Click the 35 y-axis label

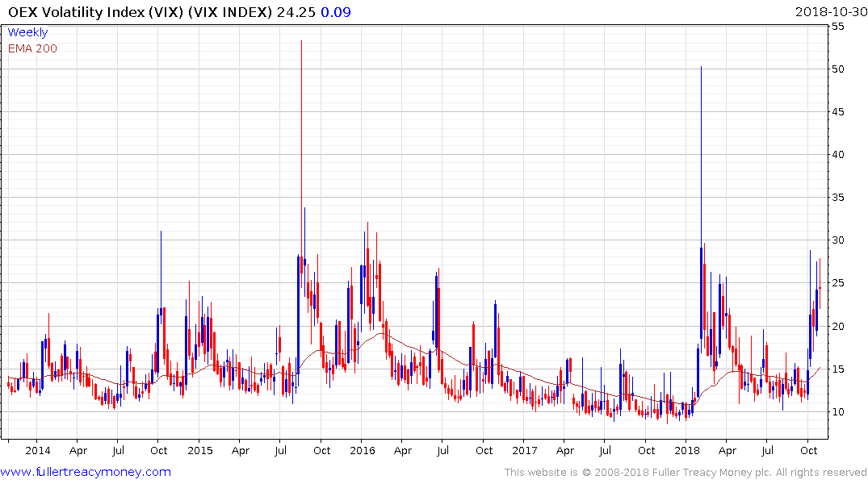[837, 198]
